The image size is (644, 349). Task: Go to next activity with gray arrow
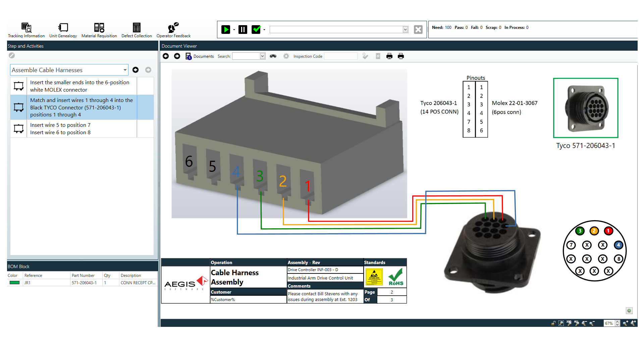click(x=148, y=70)
